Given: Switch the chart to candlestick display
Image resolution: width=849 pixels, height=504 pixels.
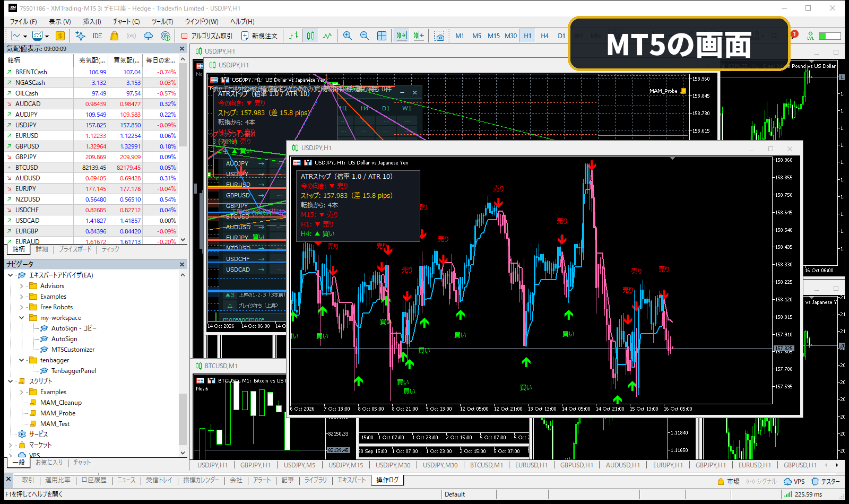Looking at the screenshot, I should point(311,36).
